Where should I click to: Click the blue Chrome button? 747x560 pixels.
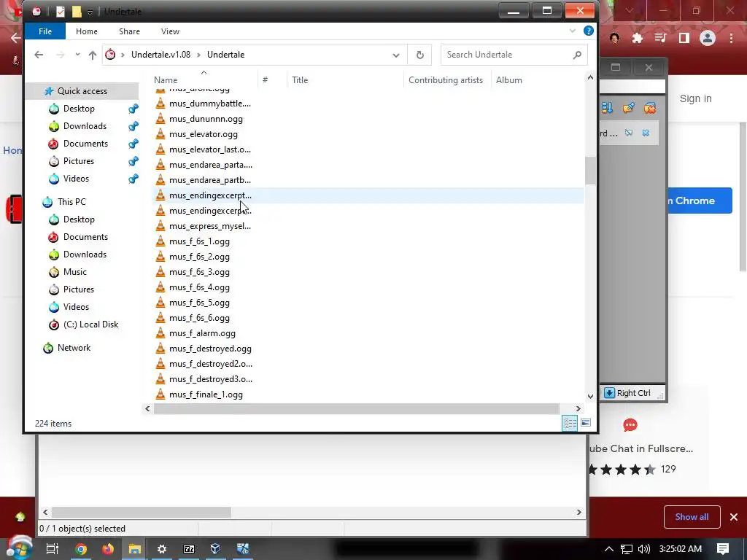click(x=699, y=201)
